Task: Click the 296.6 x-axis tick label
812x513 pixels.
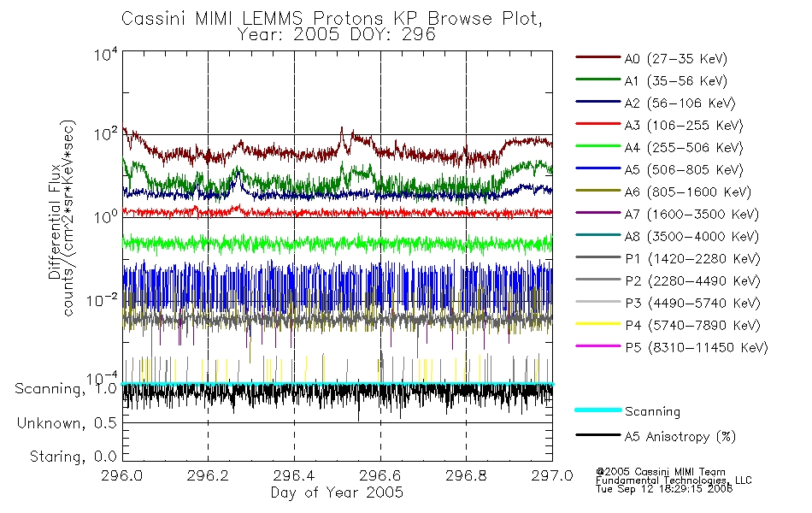Action: 380,475
